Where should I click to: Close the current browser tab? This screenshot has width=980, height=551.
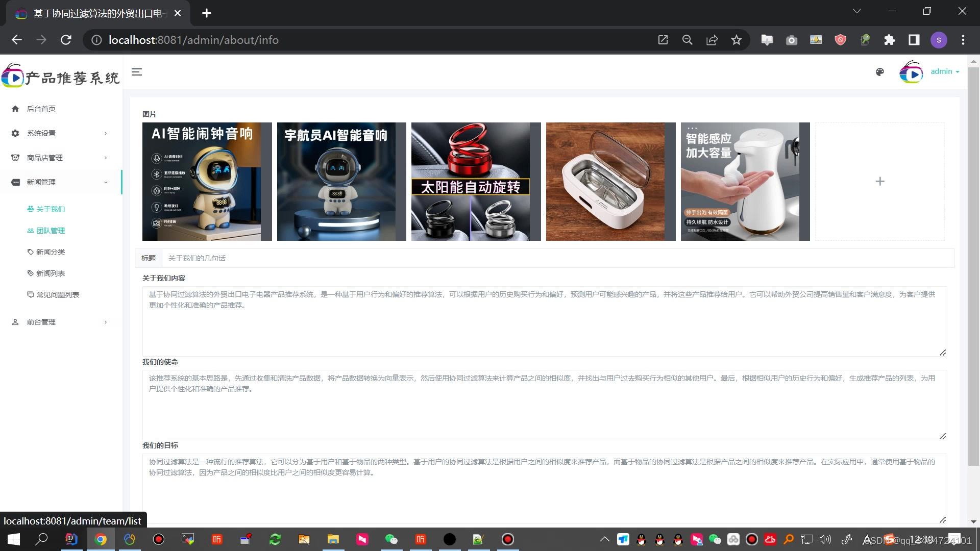pos(178,13)
